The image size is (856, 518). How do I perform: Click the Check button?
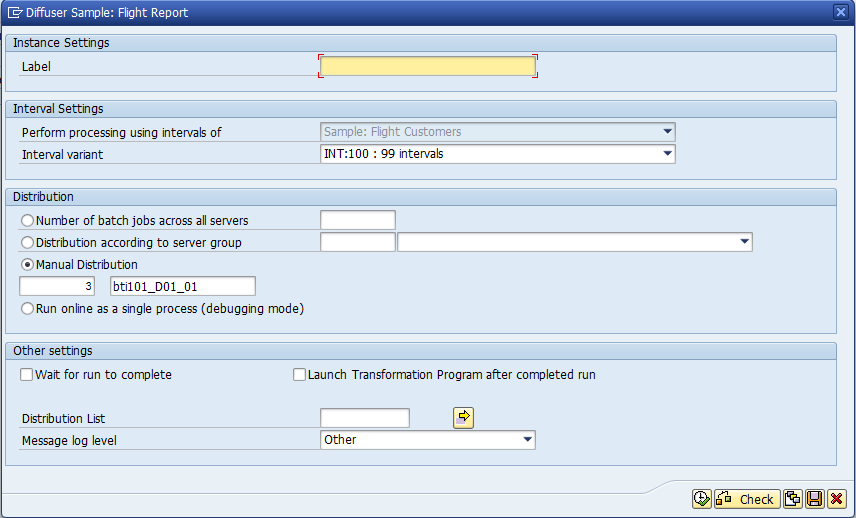[747, 499]
